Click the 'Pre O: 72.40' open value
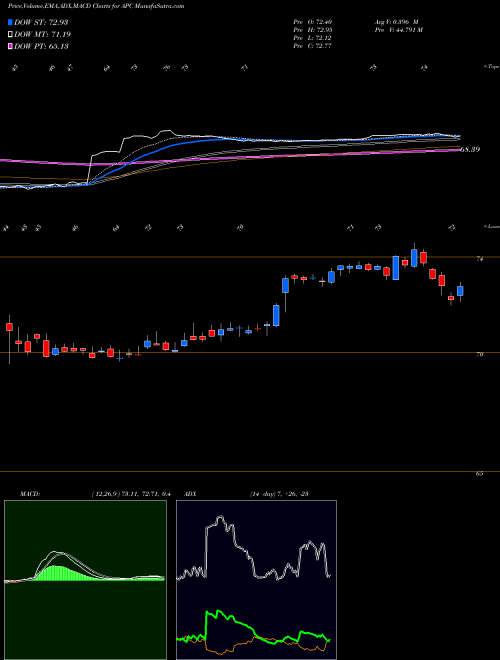This screenshot has height=660, width=500. pyautogui.click(x=312, y=22)
